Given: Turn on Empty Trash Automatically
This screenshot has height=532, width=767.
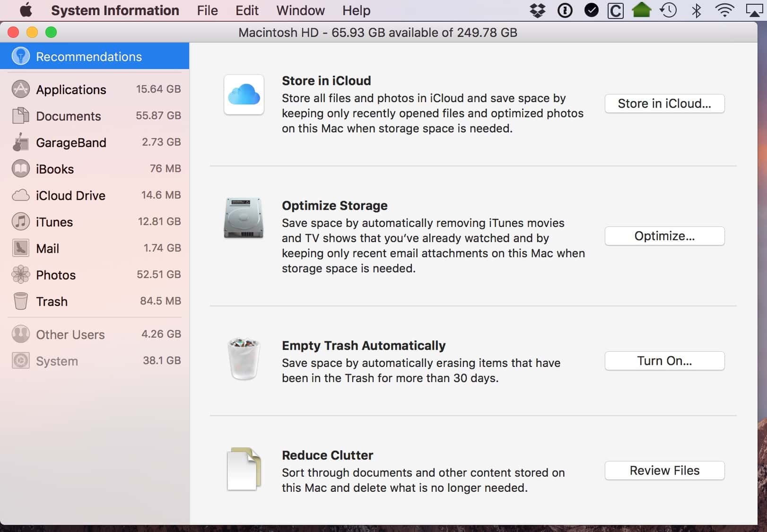Looking at the screenshot, I should click(x=664, y=361).
